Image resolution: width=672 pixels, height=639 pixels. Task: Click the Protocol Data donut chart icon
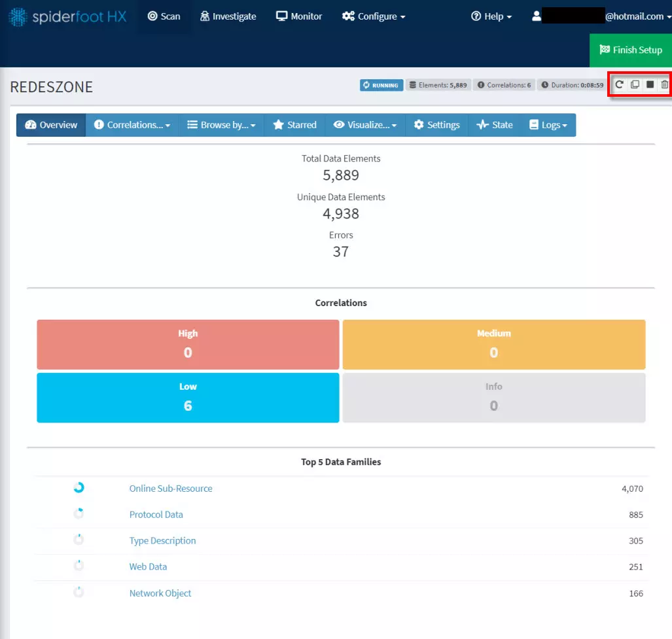(79, 514)
